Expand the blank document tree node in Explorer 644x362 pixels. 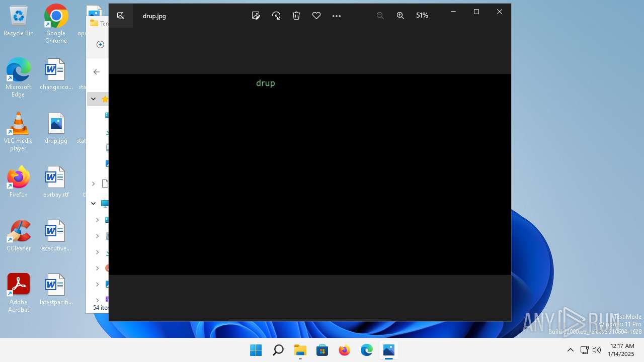(x=93, y=184)
